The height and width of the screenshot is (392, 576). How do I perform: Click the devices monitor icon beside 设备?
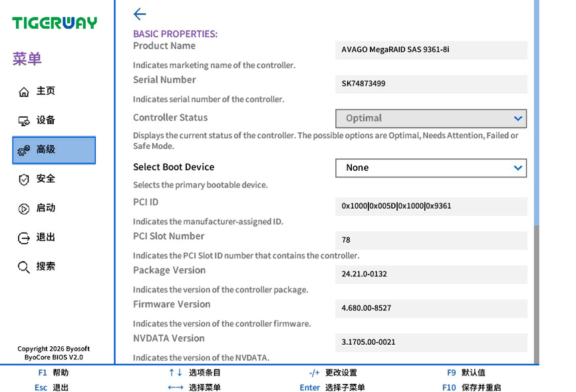(x=24, y=121)
